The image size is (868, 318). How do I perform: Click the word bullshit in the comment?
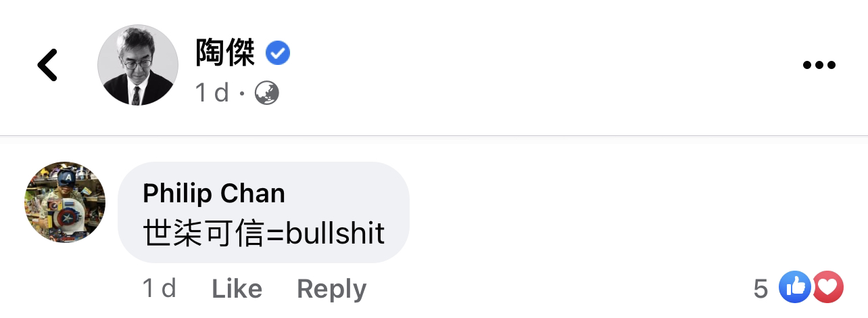coord(335,233)
